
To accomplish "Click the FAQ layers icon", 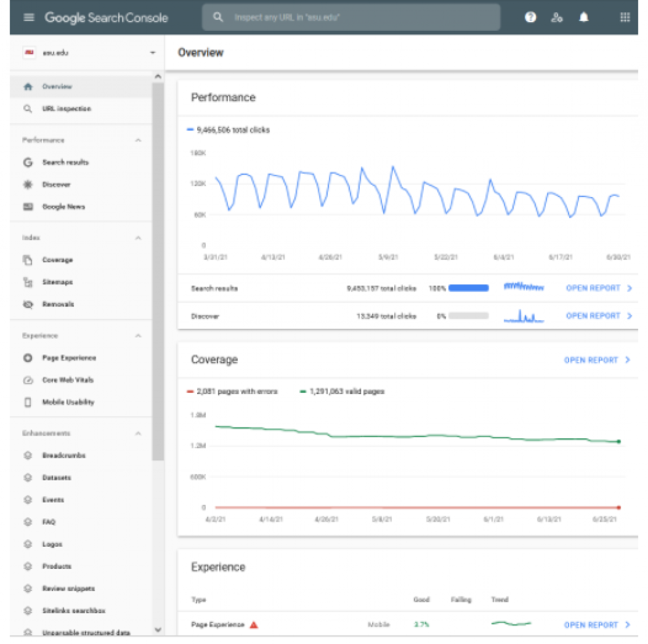I will coord(28,522).
